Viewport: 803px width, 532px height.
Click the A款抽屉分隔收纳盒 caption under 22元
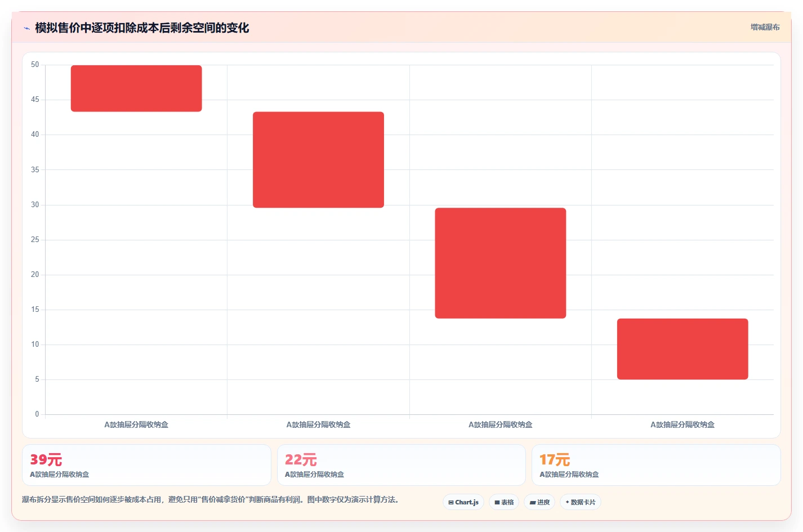coord(314,475)
